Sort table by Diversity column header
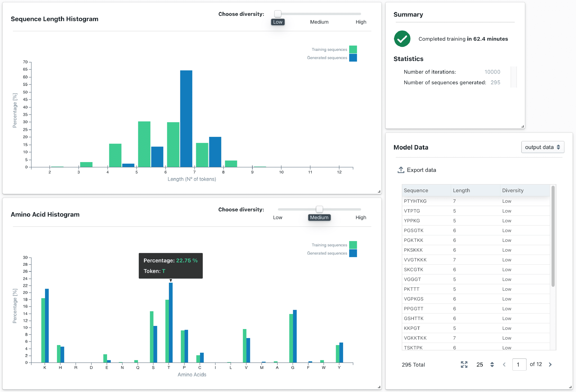This screenshot has width=576, height=392. point(513,190)
